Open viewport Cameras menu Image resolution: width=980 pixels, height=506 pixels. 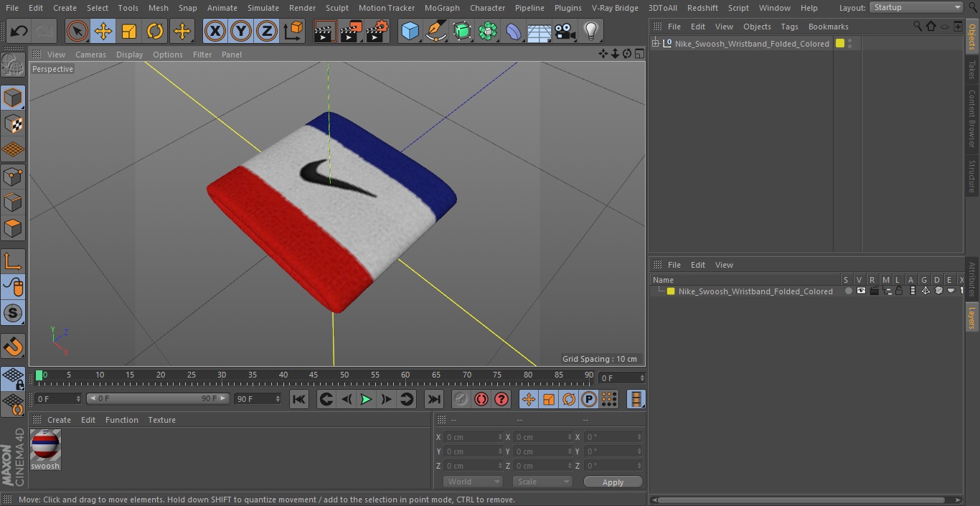[x=90, y=55]
